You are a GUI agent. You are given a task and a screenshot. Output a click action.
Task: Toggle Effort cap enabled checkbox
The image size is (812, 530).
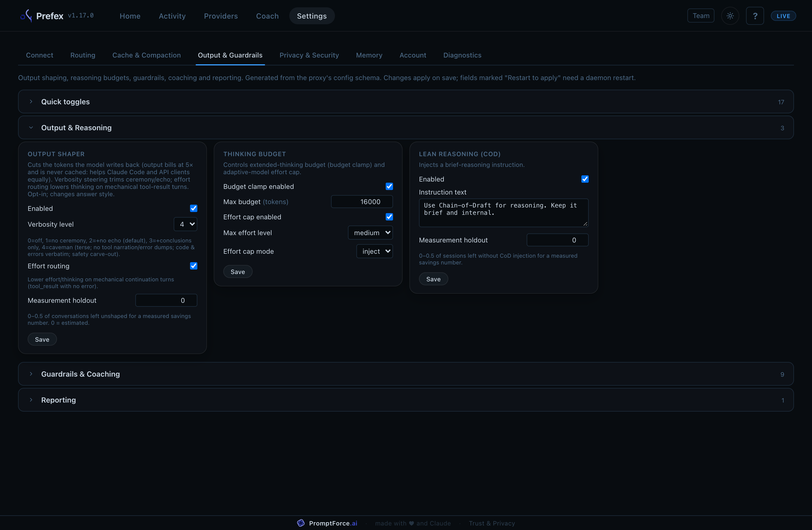click(389, 217)
